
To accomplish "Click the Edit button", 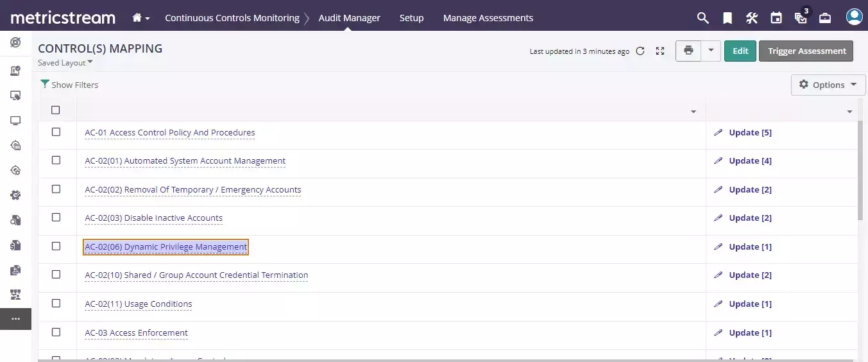I will tap(740, 51).
